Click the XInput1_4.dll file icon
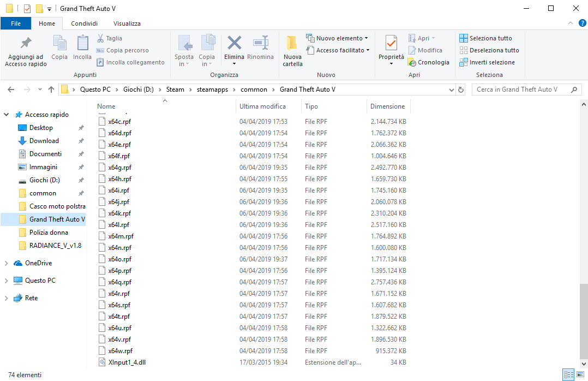The image size is (588, 381). pyautogui.click(x=101, y=362)
